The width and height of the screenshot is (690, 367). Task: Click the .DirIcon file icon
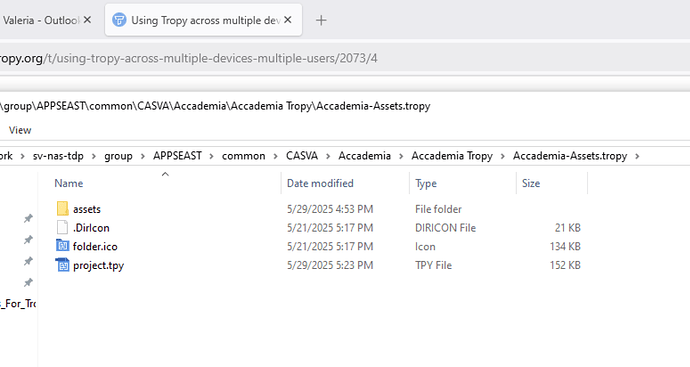62,228
